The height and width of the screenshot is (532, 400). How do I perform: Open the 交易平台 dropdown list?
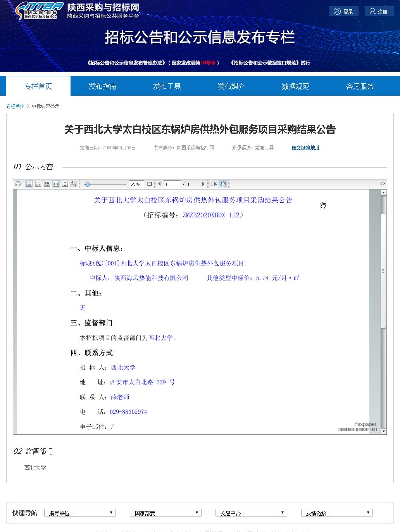[x=251, y=513]
